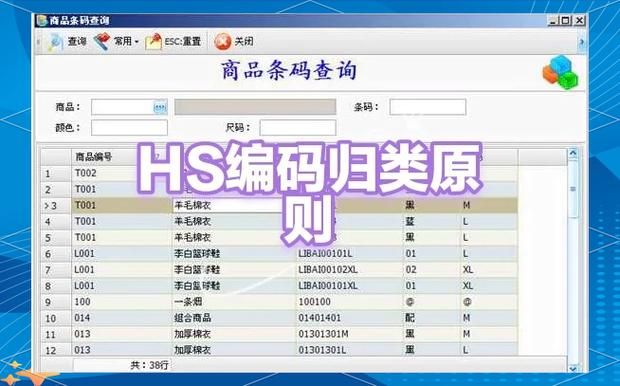Click the vertical scrollbar thumb
This screenshot has height=386, width=620.
coord(573,189)
